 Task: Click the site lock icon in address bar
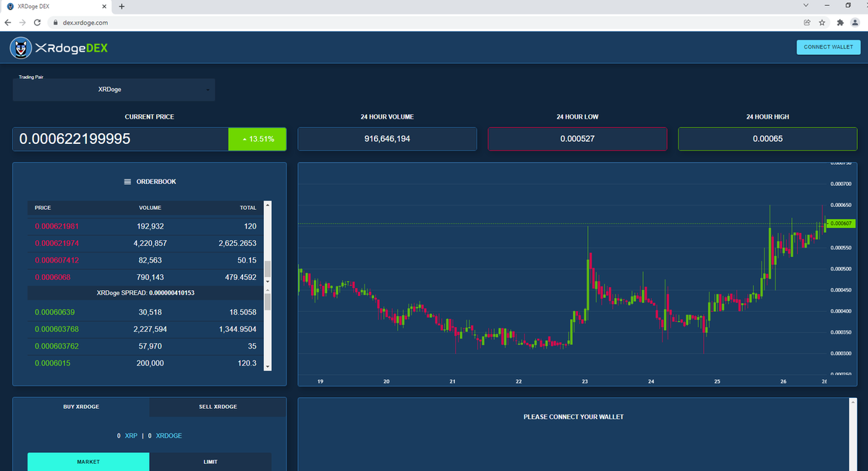(56, 22)
